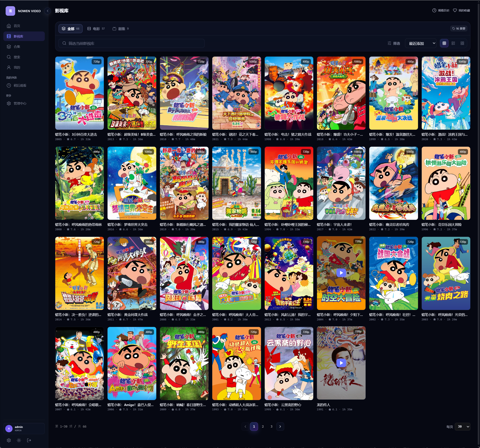Select the 全部 66 tab

tap(70, 29)
